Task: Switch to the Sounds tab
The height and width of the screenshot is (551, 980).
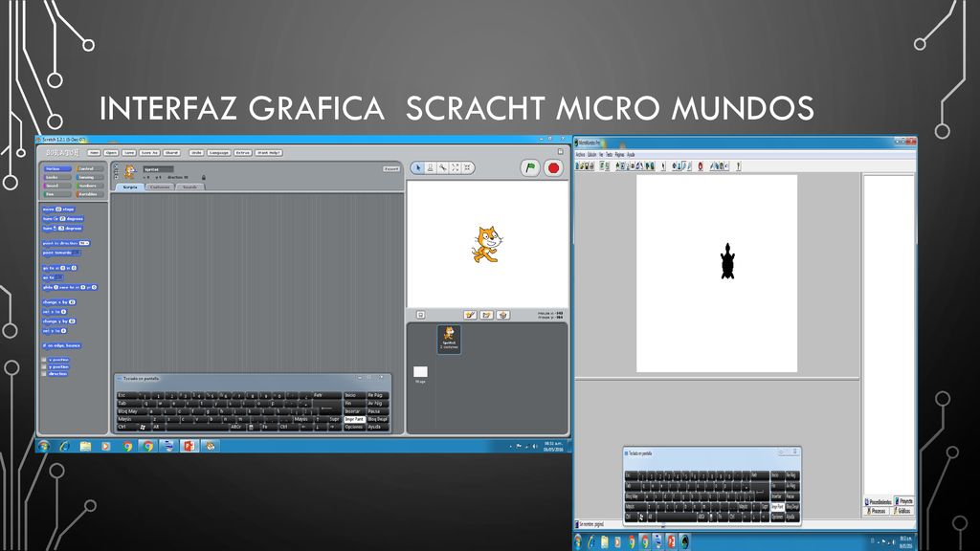Action: tap(190, 187)
